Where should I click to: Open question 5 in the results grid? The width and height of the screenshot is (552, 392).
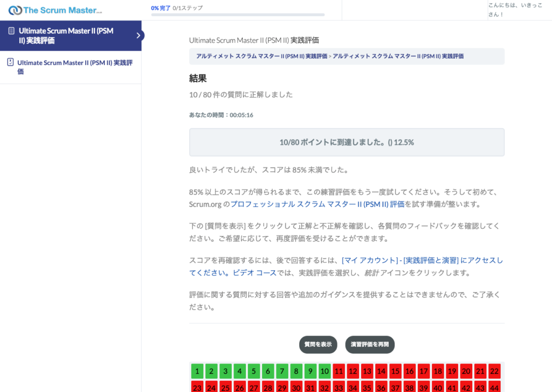point(254,371)
